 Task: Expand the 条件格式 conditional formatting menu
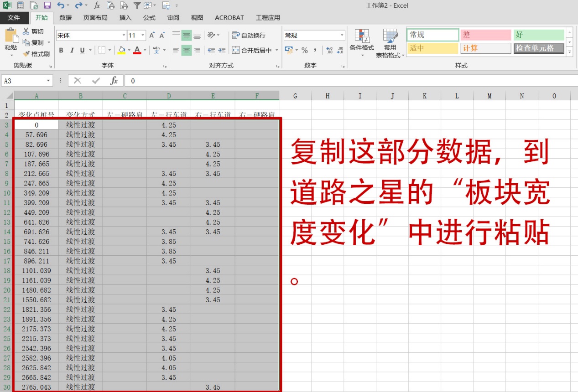362,43
